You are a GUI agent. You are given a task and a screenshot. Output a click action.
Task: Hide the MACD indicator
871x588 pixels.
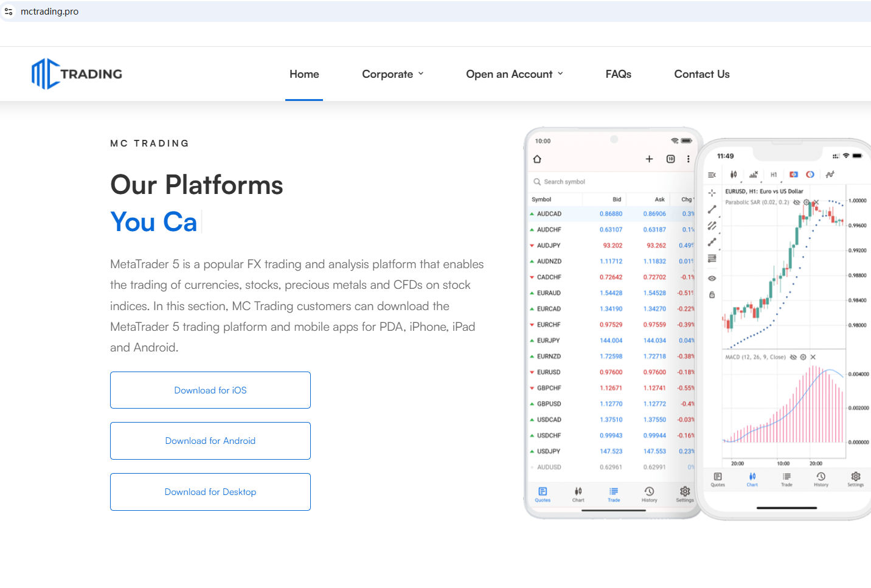(x=793, y=358)
